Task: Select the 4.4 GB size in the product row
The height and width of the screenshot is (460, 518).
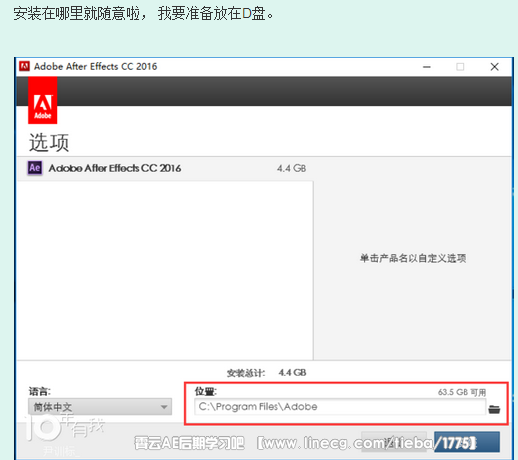Action: point(291,168)
